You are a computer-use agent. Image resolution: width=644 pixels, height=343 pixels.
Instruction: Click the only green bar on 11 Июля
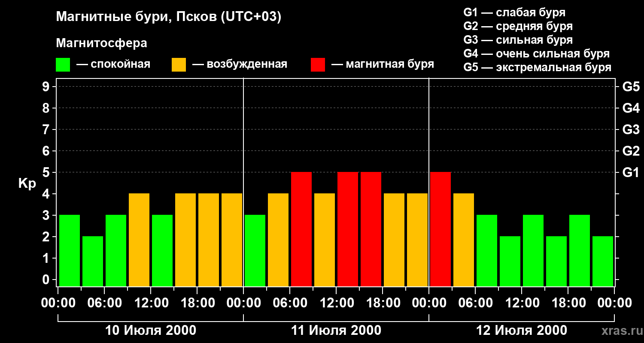pyautogui.click(x=255, y=250)
